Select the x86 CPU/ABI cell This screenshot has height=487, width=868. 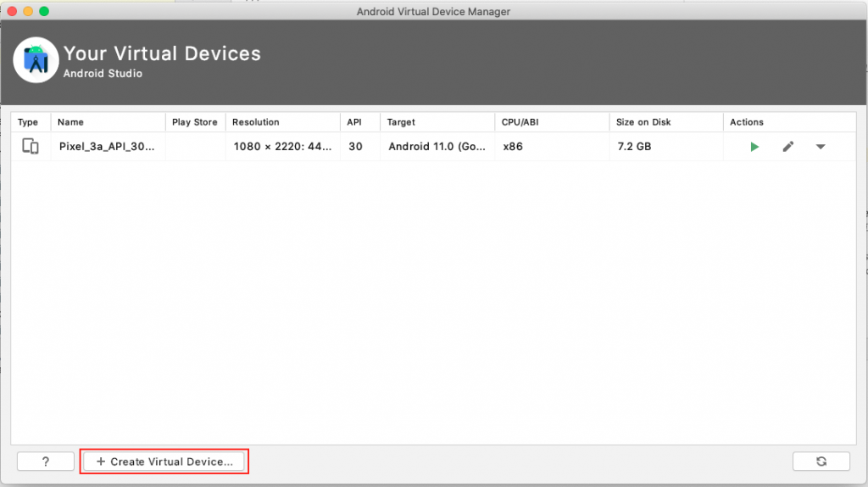pos(552,146)
